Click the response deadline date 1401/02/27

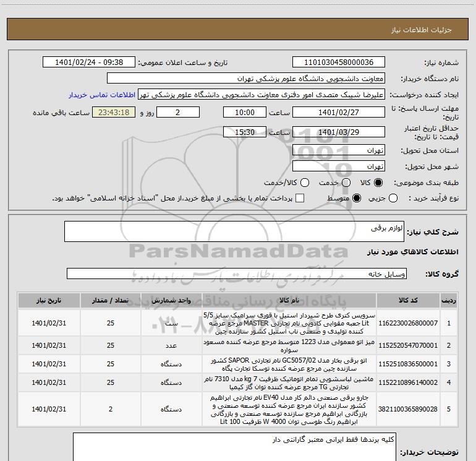tap(339, 112)
